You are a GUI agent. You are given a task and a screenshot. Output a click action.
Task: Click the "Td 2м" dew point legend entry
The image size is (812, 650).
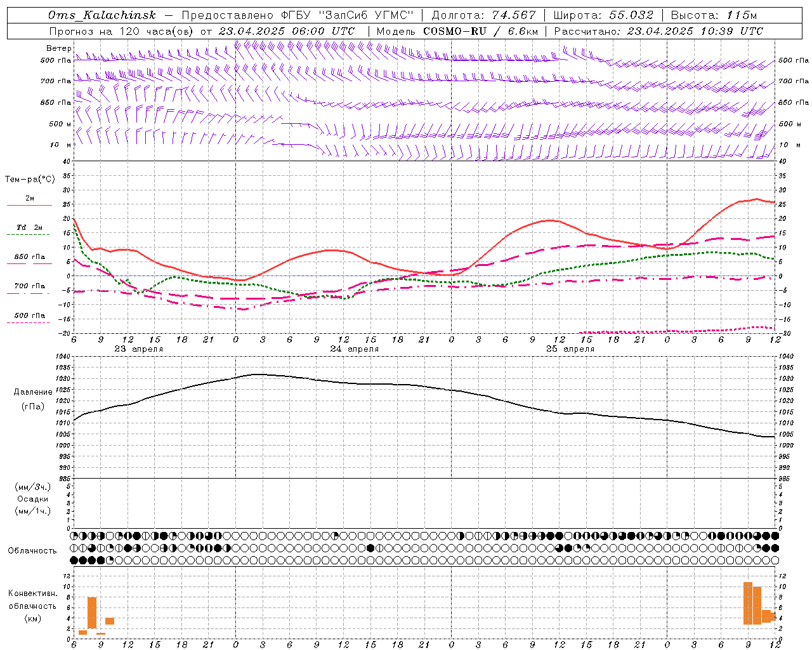pos(30,227)
